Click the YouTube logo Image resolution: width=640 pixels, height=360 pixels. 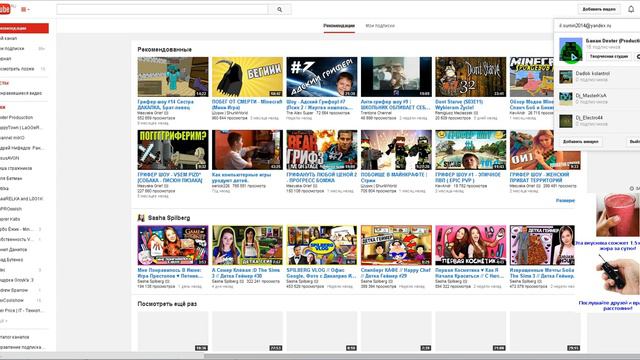pos(5,9)
